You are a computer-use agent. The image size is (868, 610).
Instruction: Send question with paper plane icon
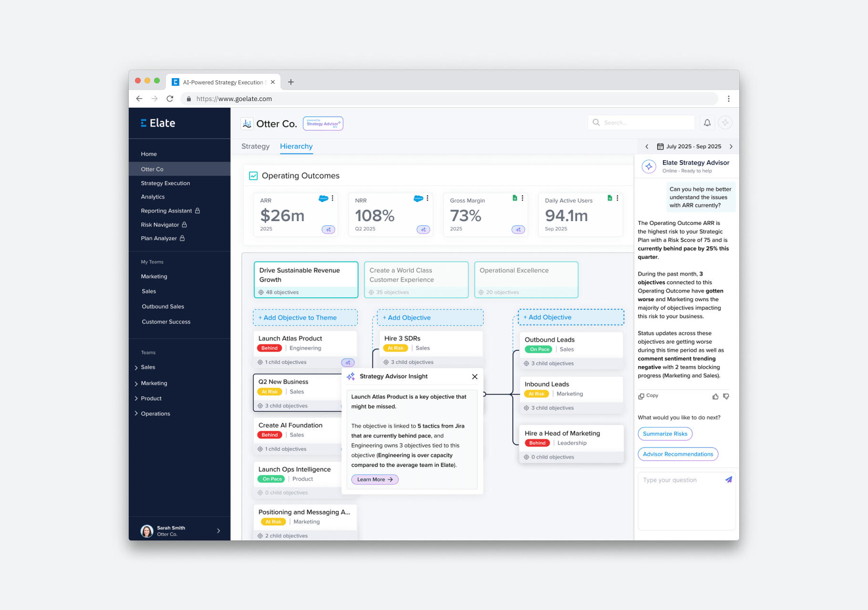(728, 480)
